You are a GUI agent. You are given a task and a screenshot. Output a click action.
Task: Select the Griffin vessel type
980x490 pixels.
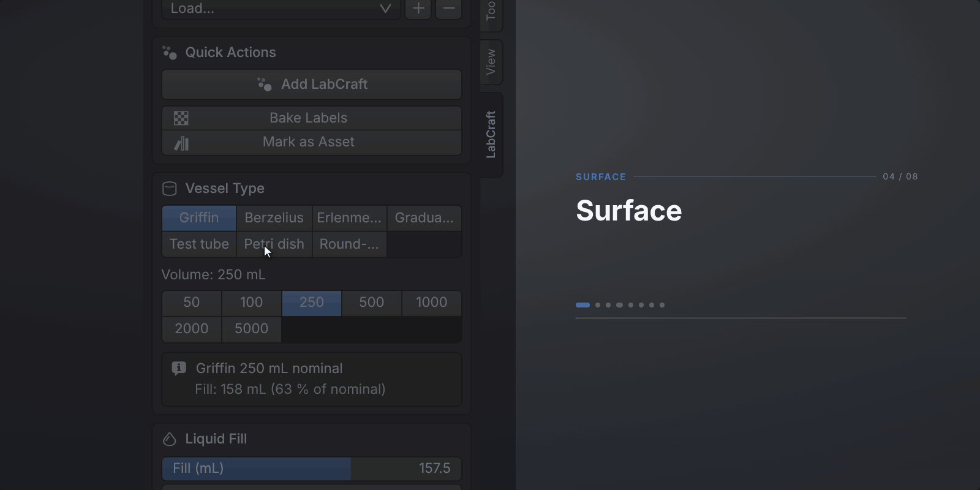[199, 218]
